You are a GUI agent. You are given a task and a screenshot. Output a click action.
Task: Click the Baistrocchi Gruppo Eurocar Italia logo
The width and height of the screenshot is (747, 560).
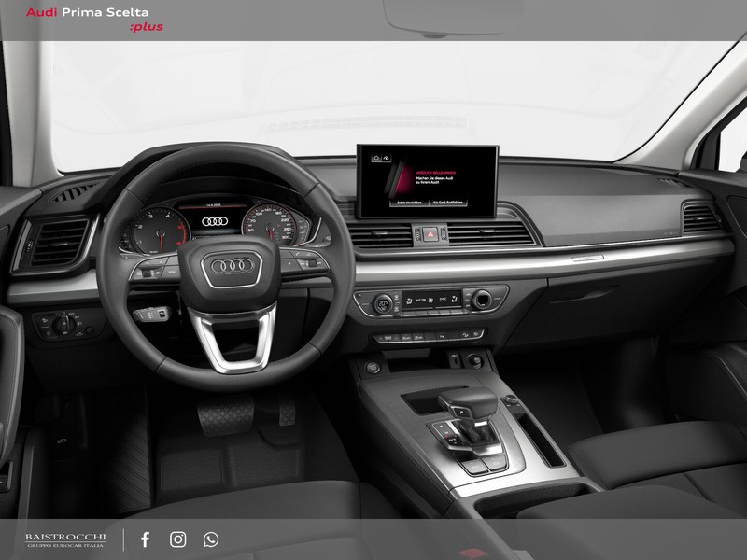(x=65, y=540)
